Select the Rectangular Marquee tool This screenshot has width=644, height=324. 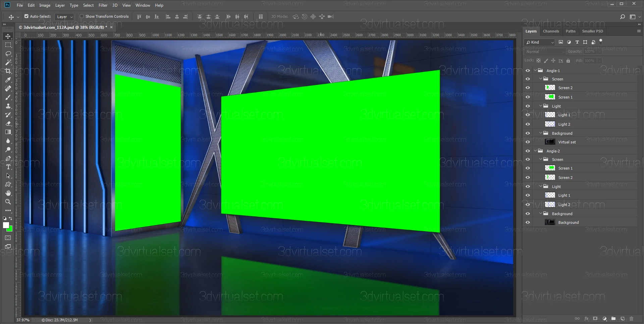coord(8,45)
